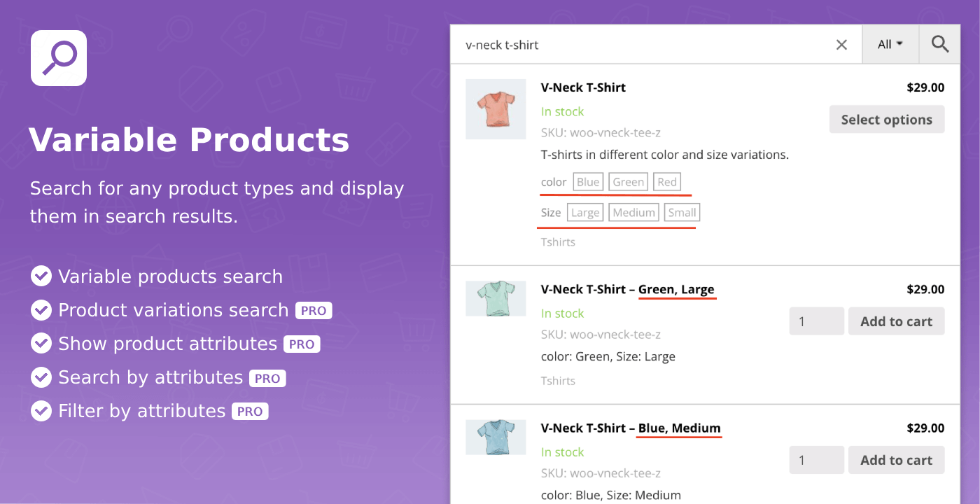980x504 pixels.
Task: Click quantity field for Green, Large shirt
Action: tap(816, 321)
